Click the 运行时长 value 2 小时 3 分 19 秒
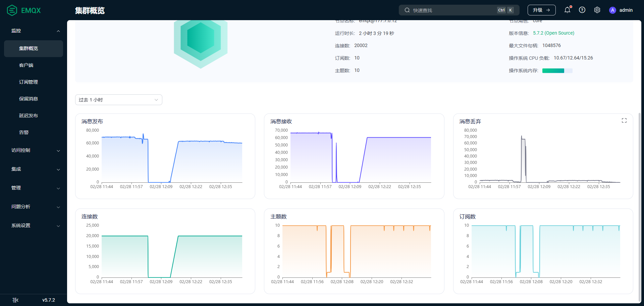Screen dimensions: 644x306 coord(377,33)
